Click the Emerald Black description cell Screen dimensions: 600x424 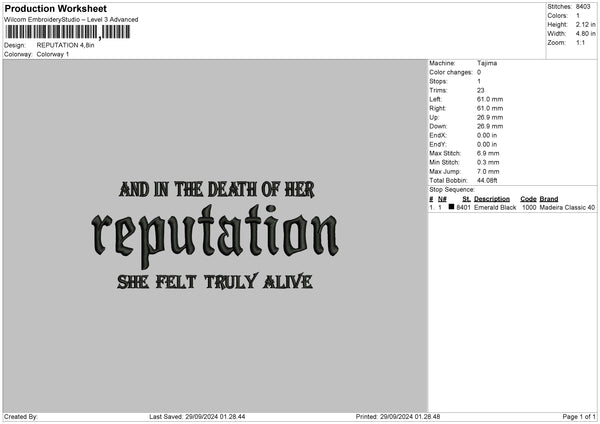coord(495,207)
